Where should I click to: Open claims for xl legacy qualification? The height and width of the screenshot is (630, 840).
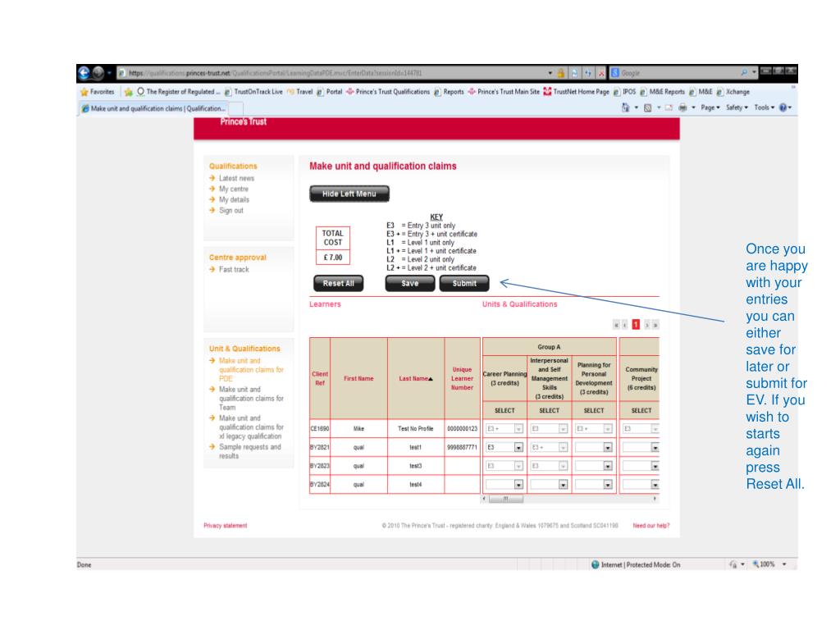(251, 427)
